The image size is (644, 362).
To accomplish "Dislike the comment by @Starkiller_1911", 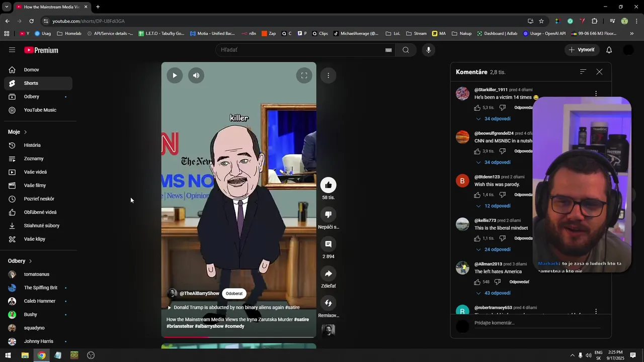I will click(x=502, y=108).
